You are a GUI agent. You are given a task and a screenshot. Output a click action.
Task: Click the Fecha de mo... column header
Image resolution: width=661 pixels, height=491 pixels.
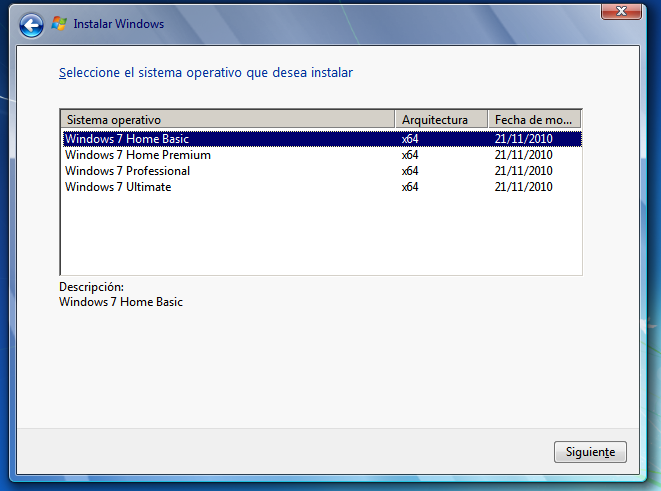coord(535,120)
